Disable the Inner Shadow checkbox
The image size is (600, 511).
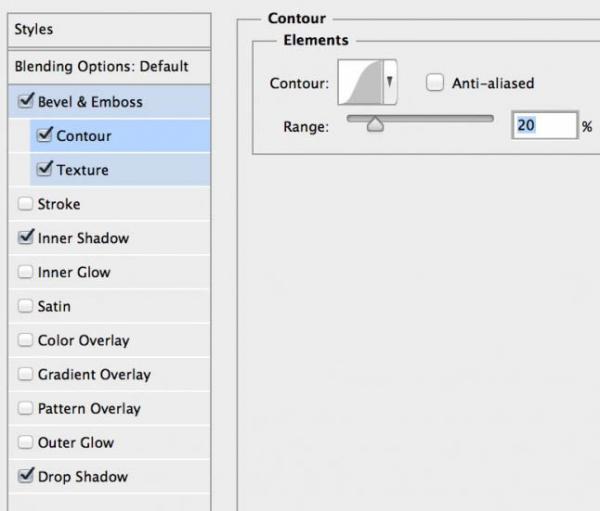(x=26, y=238)
